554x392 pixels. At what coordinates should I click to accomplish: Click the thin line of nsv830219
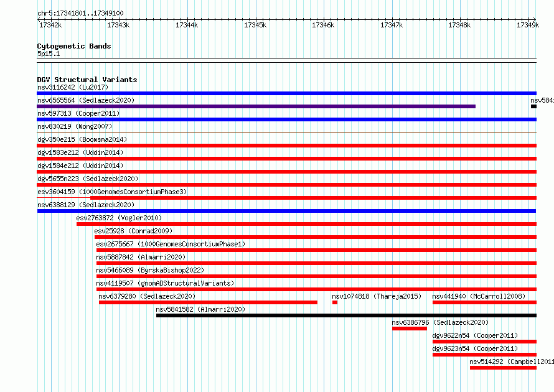click(286, 133)
